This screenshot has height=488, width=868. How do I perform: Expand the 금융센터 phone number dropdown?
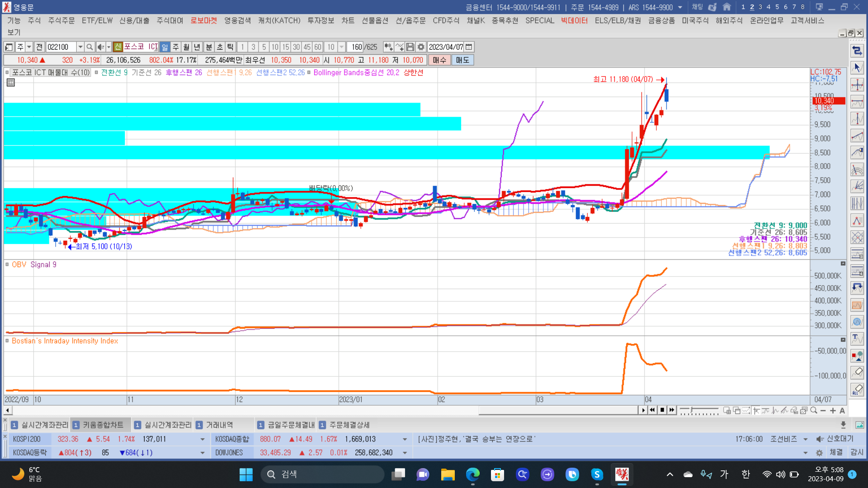[x=680, y=7]
